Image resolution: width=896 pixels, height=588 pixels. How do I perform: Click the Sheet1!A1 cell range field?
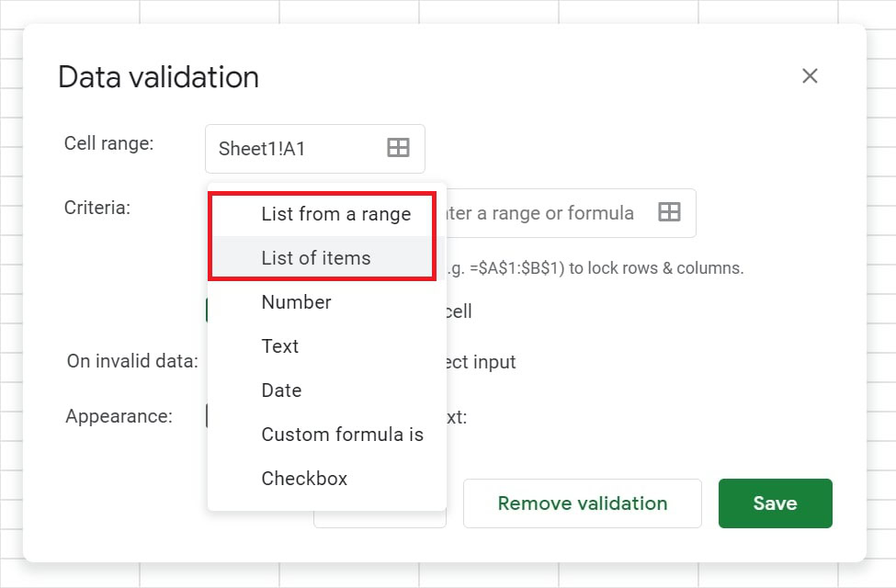pos(294,149)
